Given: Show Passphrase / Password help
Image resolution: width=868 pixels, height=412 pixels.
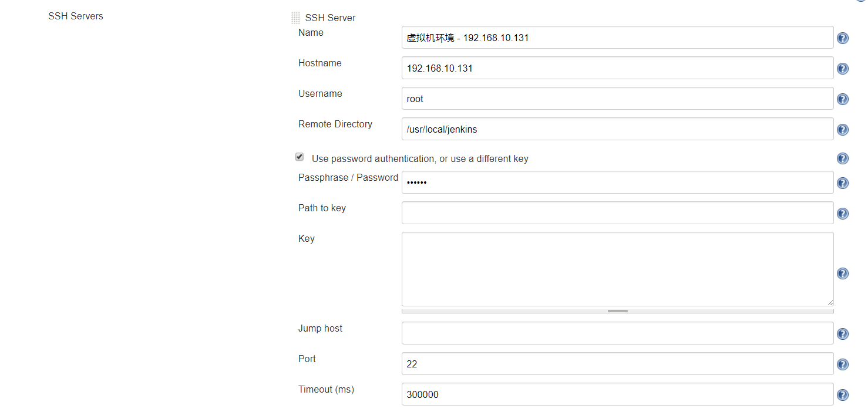Looking at the screenshot, I should 842,183.
